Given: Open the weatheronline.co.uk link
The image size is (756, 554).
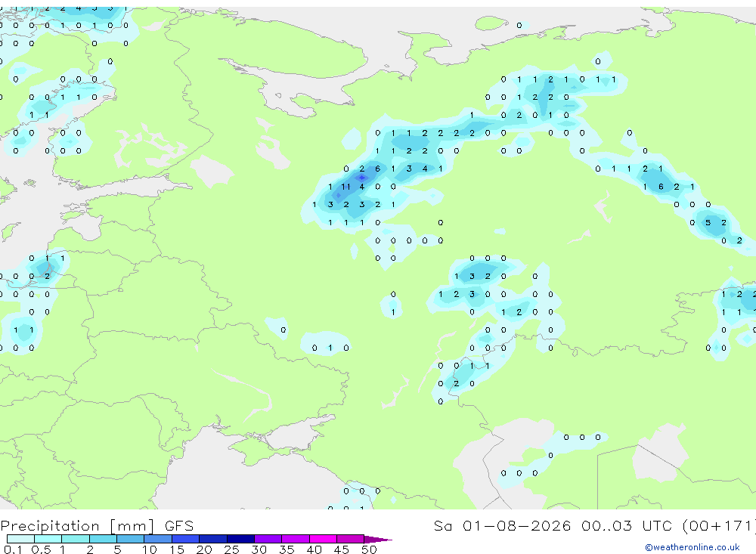Looking at the screenshot, I should [x=692, y=547].
